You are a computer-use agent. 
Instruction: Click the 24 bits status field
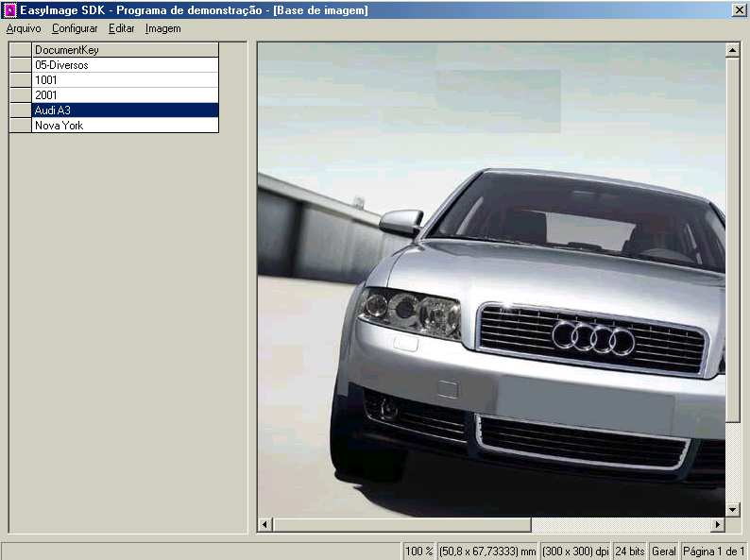630,552
